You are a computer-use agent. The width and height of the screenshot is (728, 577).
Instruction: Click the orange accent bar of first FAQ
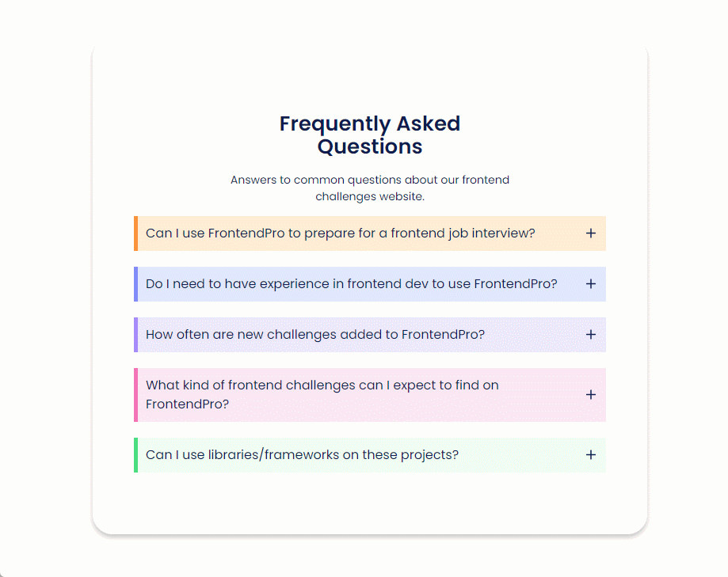tap(136, 233)
